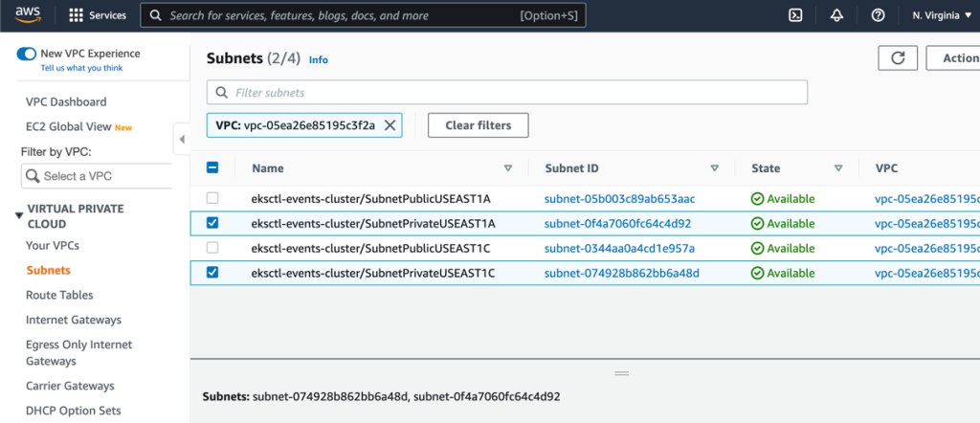980x423 pixels.
Task: Click the SubnetPublicUSEAST1A name cell
Action: (x=370, y=199)
